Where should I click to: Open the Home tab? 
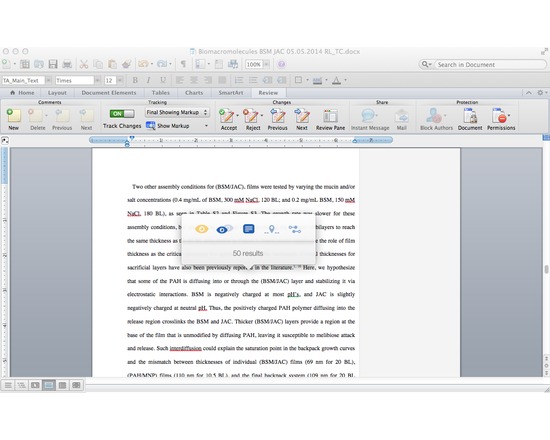tap(22, 93)
